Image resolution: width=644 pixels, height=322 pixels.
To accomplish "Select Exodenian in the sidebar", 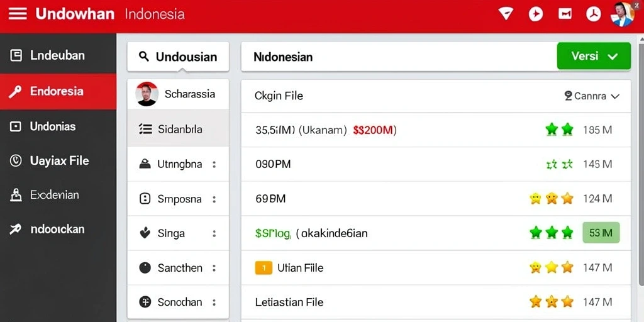I will pos(58,195).
